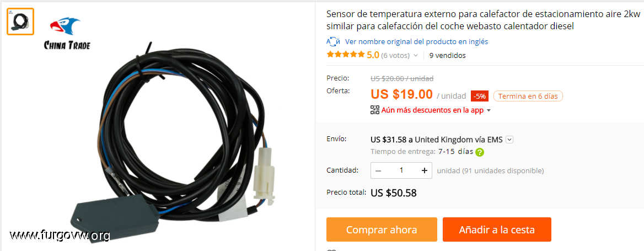Screen dimensions: 644x251
Task: Click the green delivery time help icon
Action: click(x=479, y=152)
